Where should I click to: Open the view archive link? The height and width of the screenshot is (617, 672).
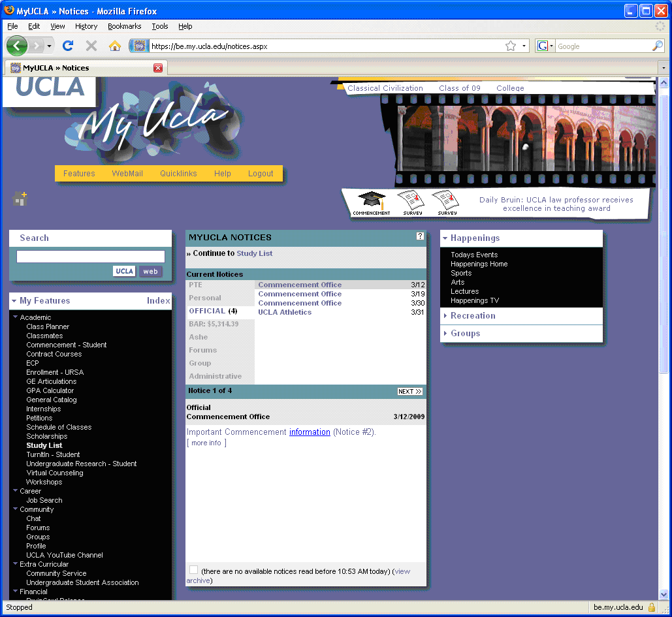(x=402, y=571)
